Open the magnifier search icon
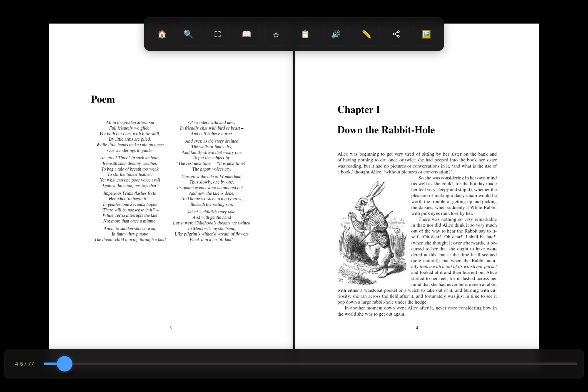588x392 pixels. (188, 34)
